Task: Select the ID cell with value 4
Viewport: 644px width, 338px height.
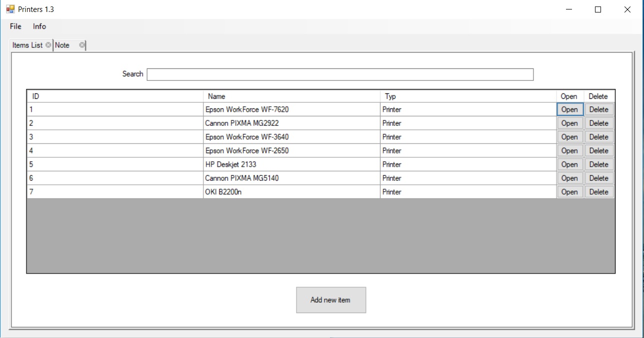Action: pyautogui.click(x=115, y=151)
